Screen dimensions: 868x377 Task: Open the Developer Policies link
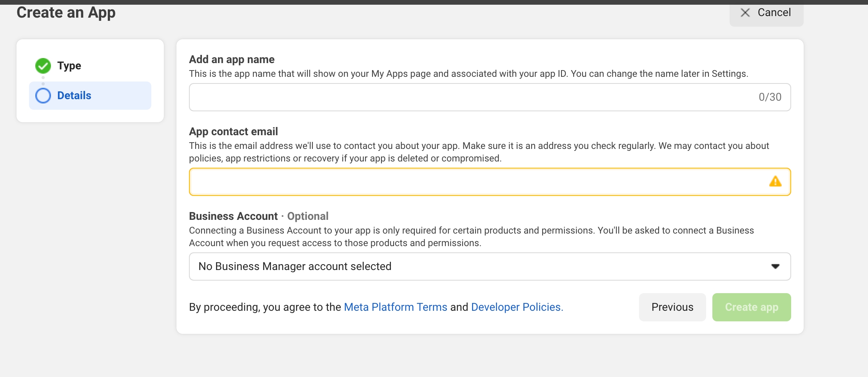pyautogui.click(x=517, y=307)
